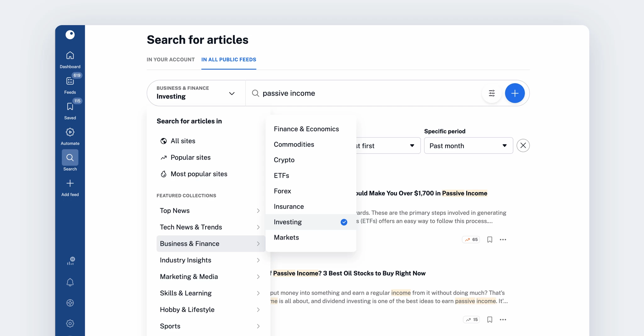Expand the Marketing & Media collection
Image resolution: width=644 pixels, height=336 pixels.
(x=211, y=277)
